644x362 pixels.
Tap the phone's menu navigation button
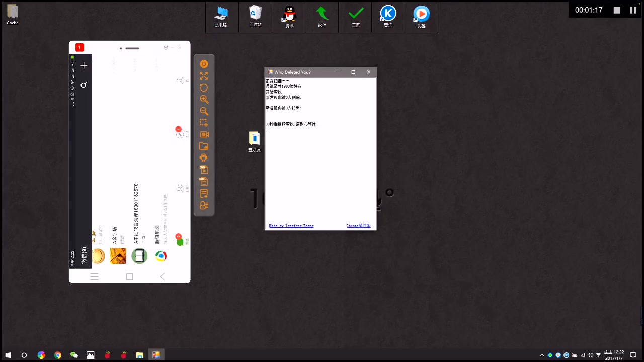94,276
